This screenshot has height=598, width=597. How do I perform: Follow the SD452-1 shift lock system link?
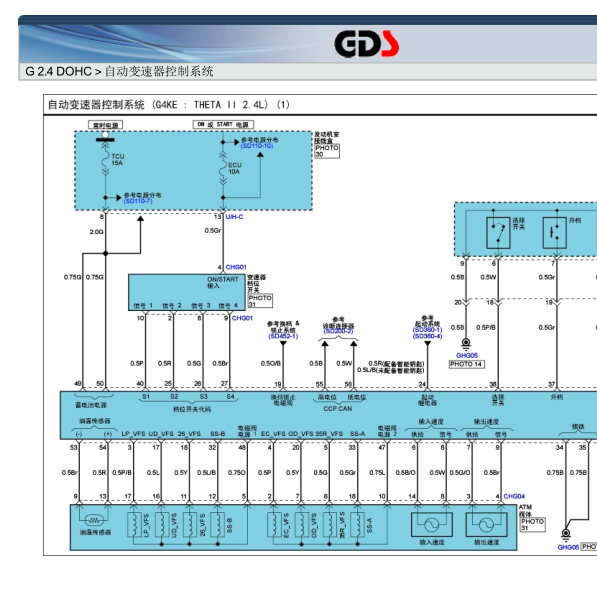tap(283, 336)
